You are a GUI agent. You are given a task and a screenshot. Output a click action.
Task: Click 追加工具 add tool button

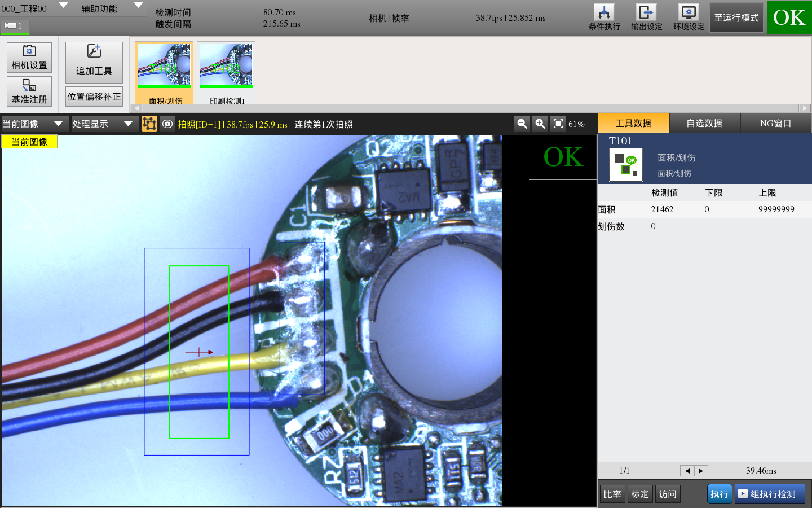click(94, 62)
